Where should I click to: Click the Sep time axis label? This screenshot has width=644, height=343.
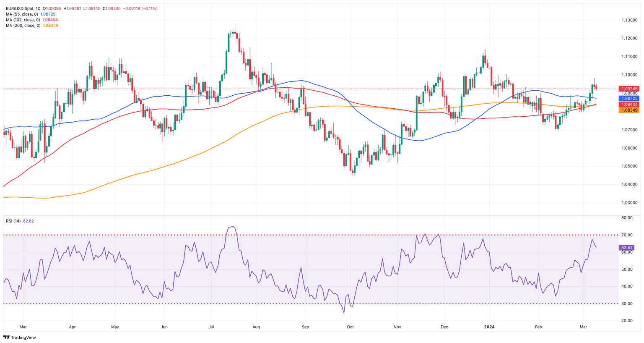(x=305, y=327)
